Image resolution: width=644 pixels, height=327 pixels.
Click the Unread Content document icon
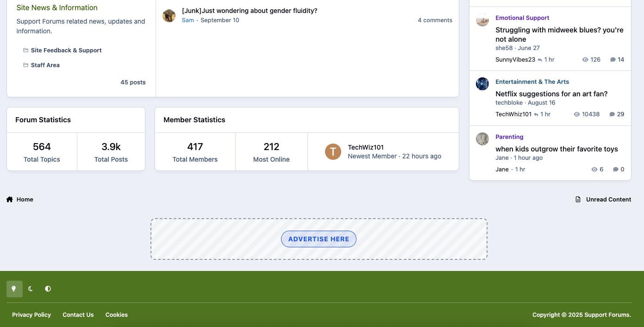(578, 200)
